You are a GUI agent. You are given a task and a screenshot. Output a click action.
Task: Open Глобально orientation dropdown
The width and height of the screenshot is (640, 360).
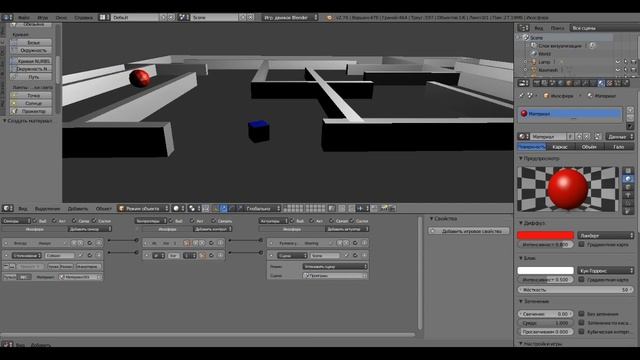pyautogui.click(x=263, y=209)
